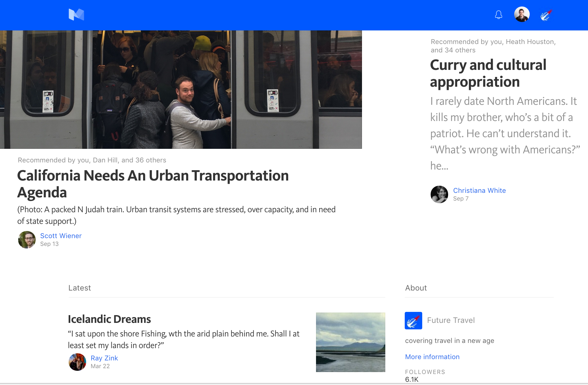Click Christiana White author name
The image size is (588, 385).
click(479, 191)
